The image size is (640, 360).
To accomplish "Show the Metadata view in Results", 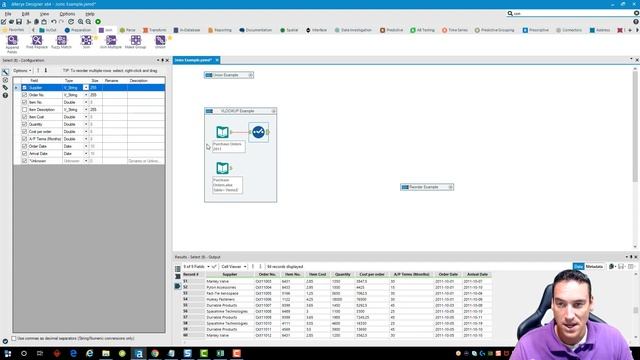I will tap(594, 267).
